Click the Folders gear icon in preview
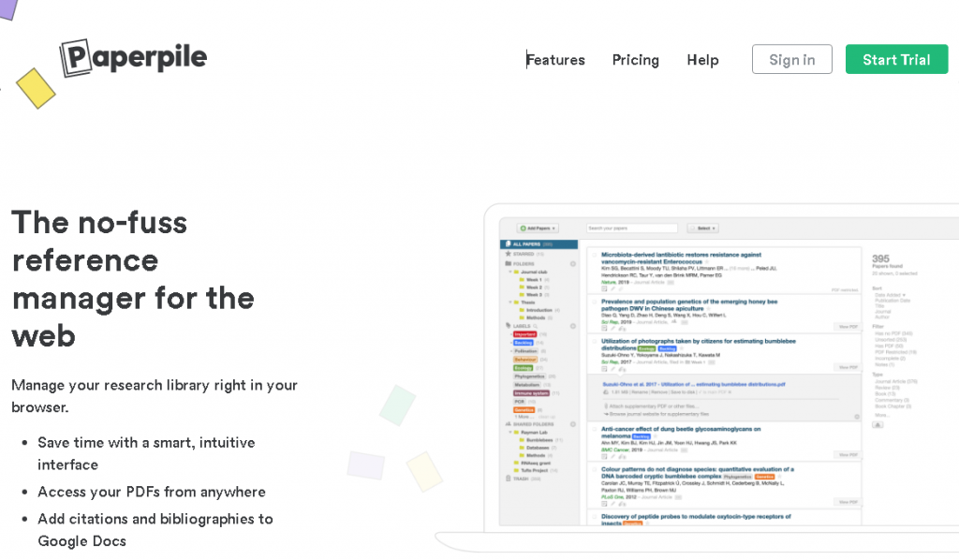Image resolution: width=959 pixels, height=560 pixels. coord(573,264)
